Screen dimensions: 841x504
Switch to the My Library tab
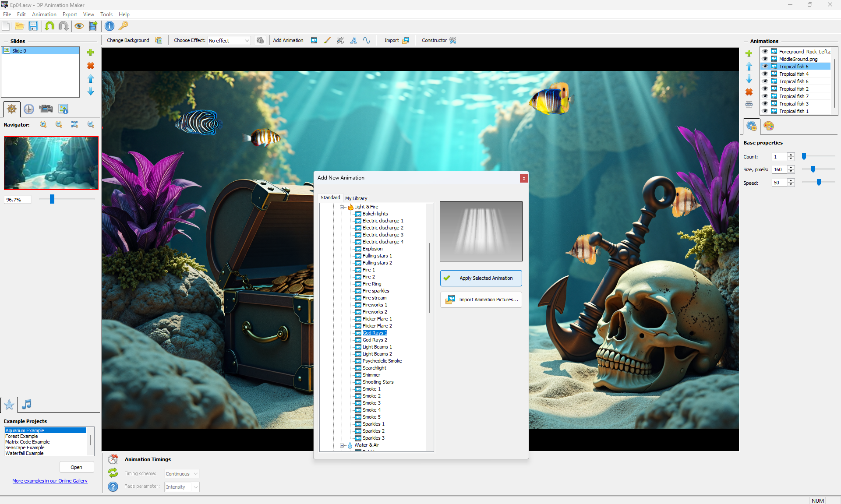tap(356, 198)
